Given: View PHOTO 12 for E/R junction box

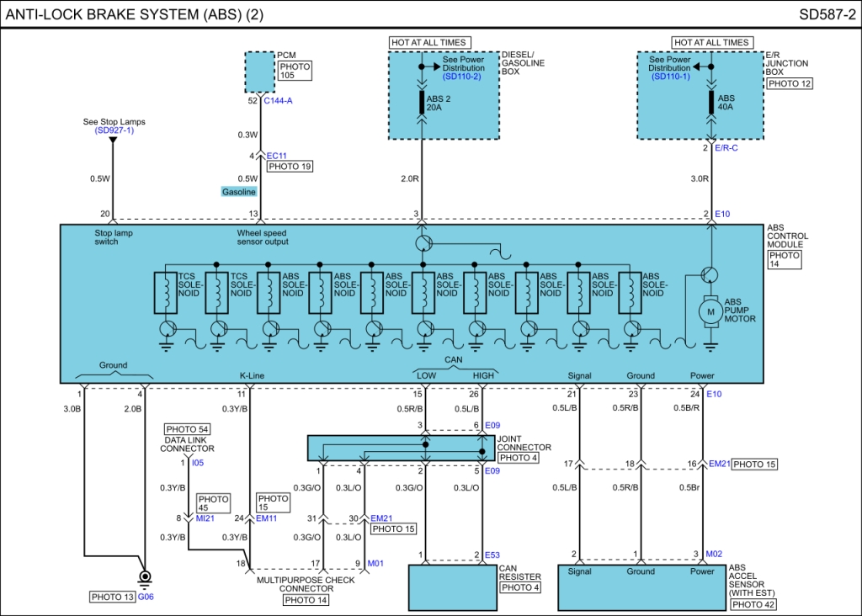Looking at the screenshot, I should (790, 83).
